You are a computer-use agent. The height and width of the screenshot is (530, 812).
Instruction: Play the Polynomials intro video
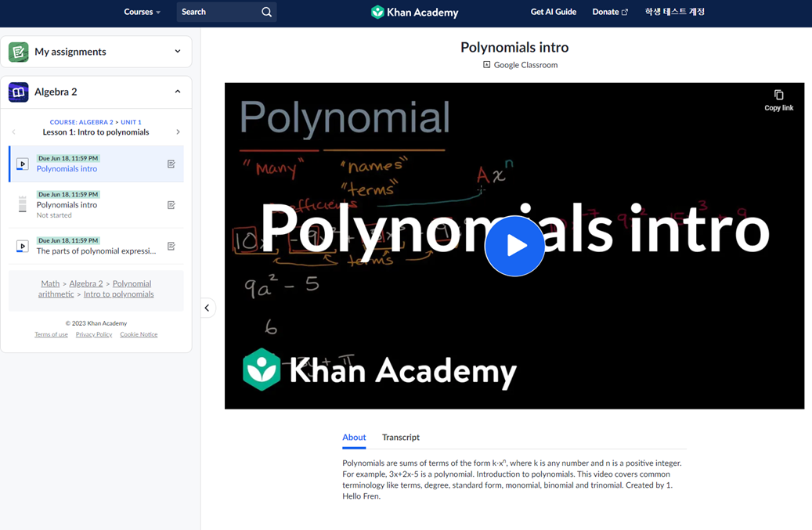point(514,246)
